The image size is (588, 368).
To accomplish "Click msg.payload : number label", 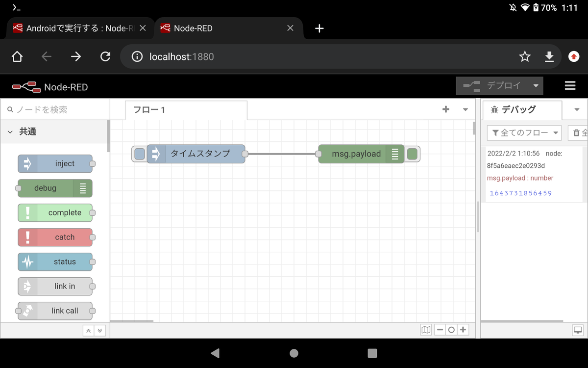I will [520, 178].
